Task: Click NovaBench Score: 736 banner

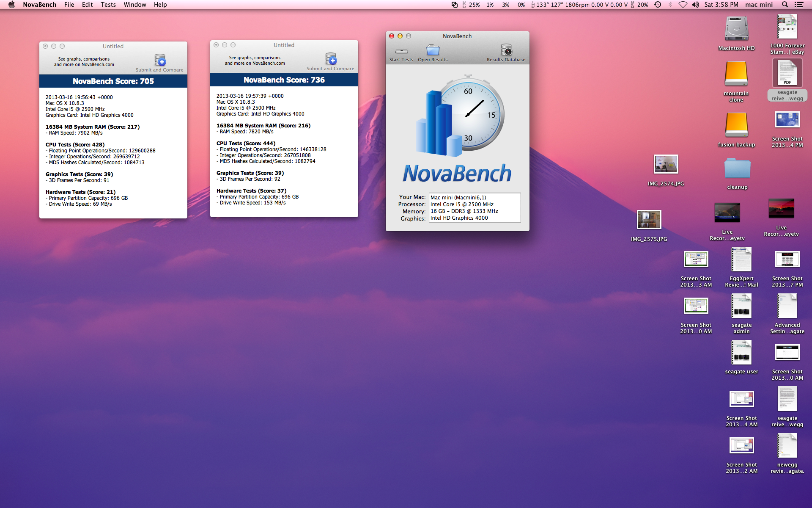Action: click(284, 80)
